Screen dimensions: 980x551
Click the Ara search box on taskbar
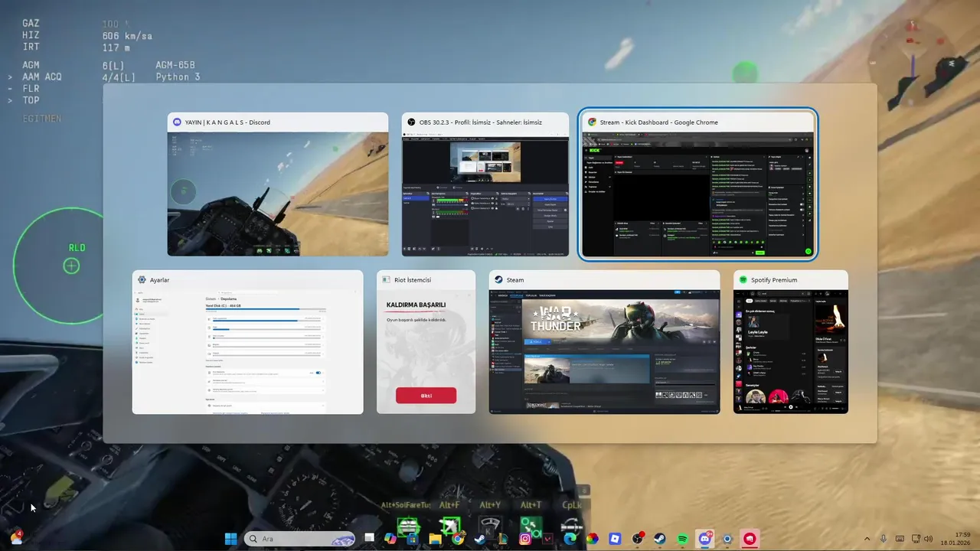click(300, 539)
